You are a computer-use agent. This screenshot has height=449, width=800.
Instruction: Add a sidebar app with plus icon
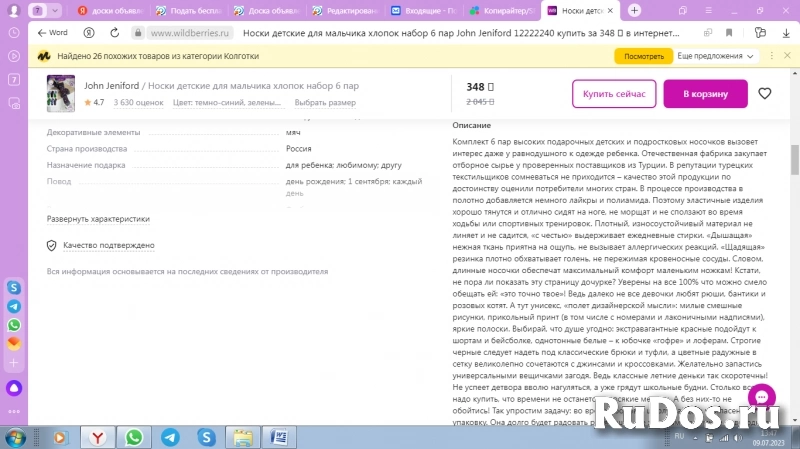[x=14, y=363]
